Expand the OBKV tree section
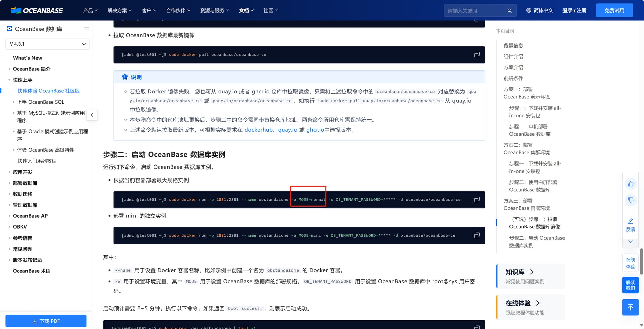 pos(9,227)
